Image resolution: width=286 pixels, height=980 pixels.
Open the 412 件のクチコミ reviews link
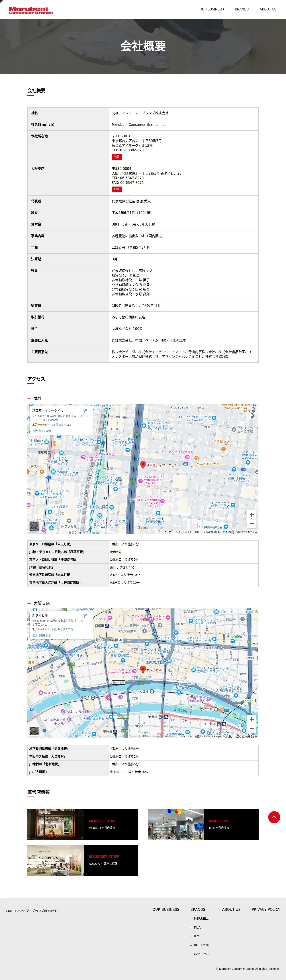pyautogui.click(x=62, y=629)
